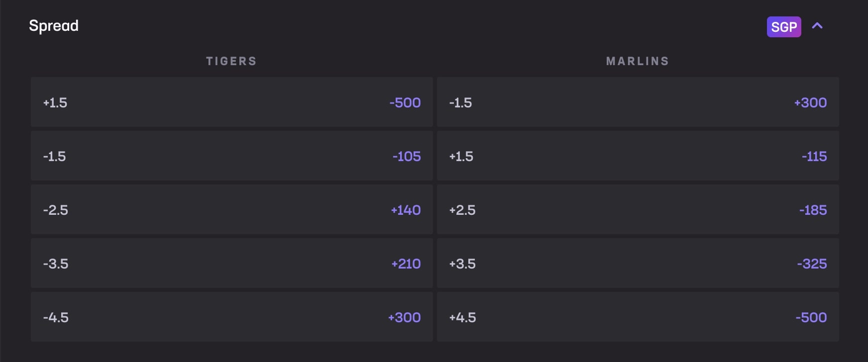Select Marlins -1.5 at +300
The width and height of the screenshot is (868, 362).
638,102
